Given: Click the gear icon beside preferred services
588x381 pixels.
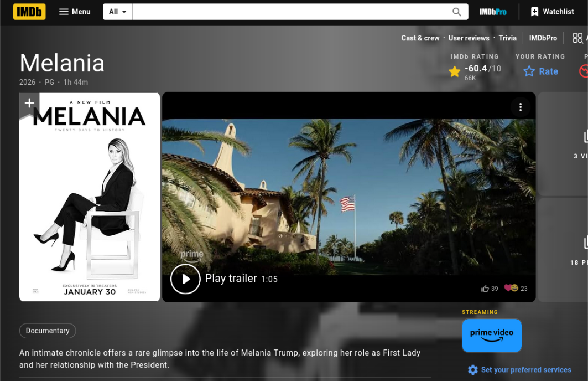Looking at the screenshot, I should [473, 370].
